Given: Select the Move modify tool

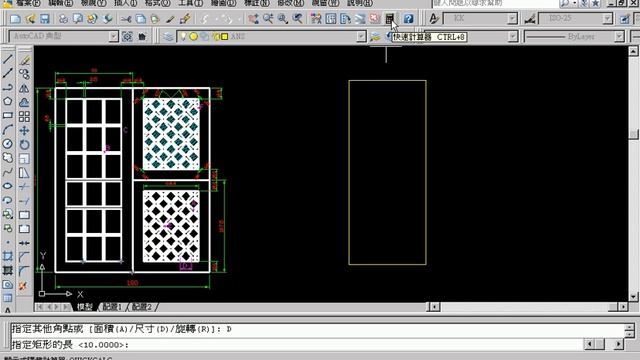Looking at the screenshot, I should (x=24, y=131).
